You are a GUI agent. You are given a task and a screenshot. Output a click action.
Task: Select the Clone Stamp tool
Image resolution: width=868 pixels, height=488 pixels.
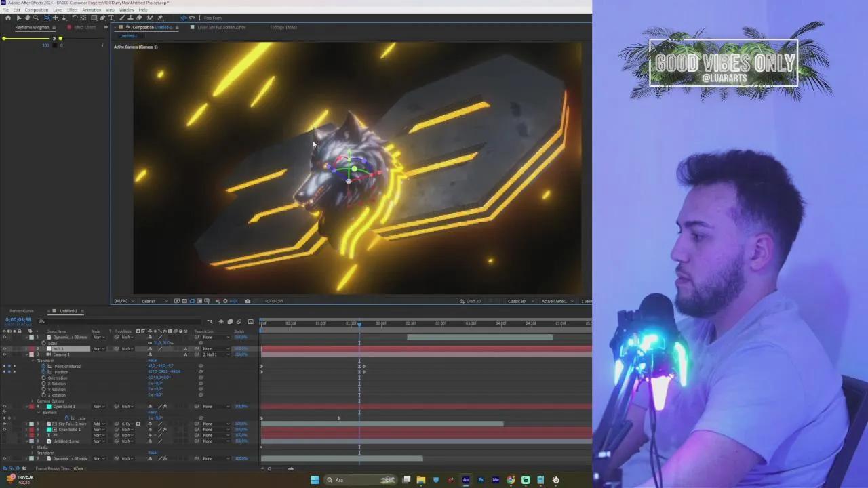pyautogui.click(x=130, y=18)
